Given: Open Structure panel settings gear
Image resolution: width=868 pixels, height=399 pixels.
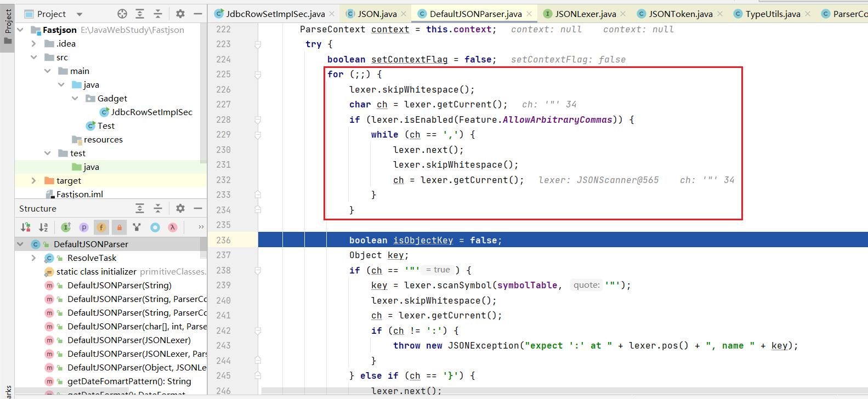Looking at the screenshot, I should pos(180,208).
